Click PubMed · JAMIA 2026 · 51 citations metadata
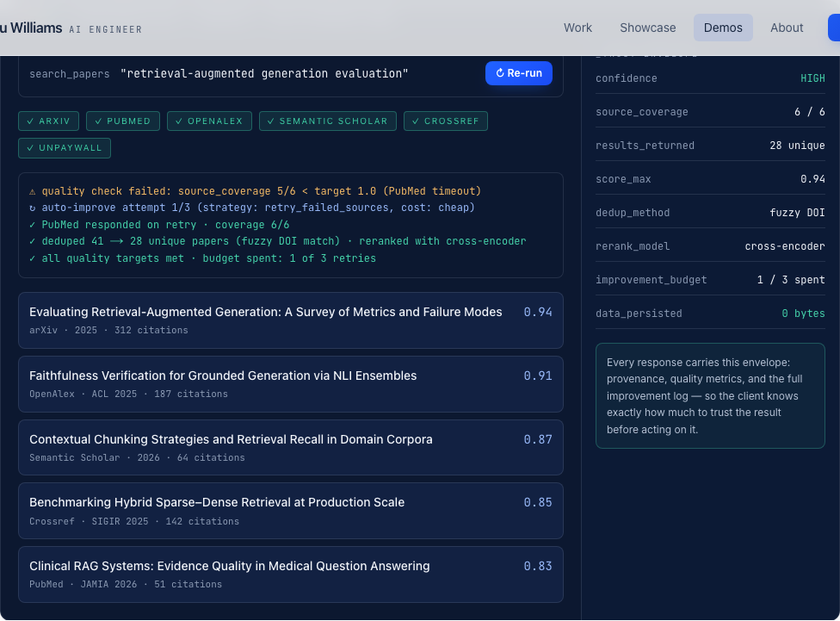This screenshot has height=621, width=840. 126,585
